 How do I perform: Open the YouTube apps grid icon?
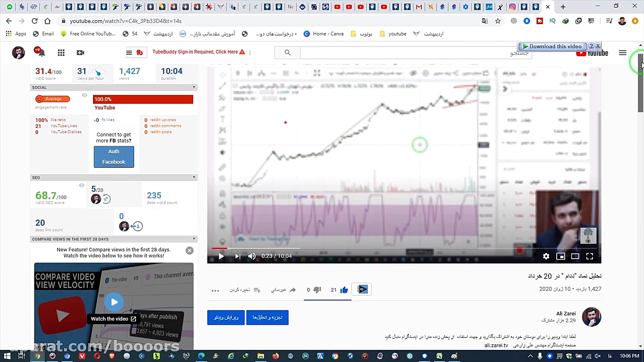[61, 53]
